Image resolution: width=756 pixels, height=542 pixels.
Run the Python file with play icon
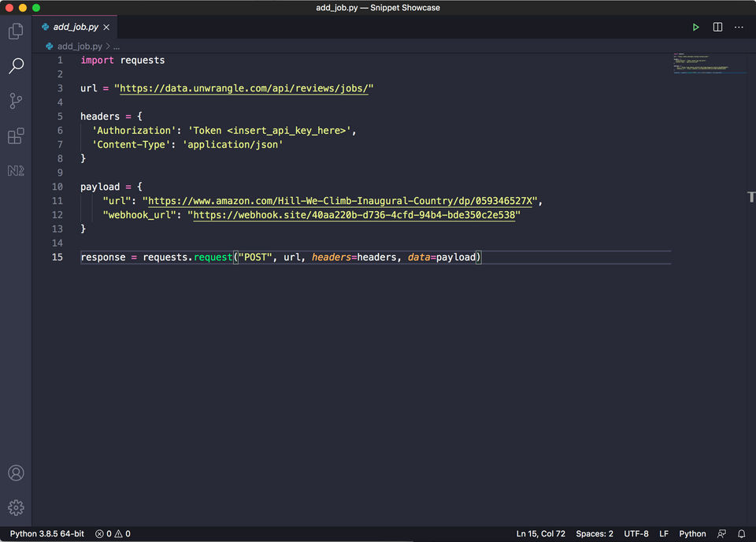tap(695, 27)
